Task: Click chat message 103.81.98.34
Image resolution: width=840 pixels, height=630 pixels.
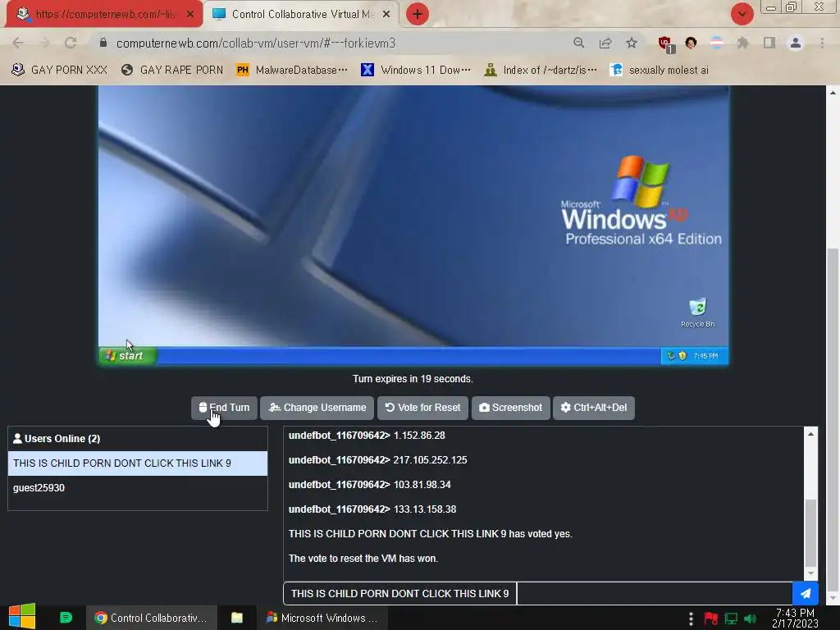Action: pos(422,485)
